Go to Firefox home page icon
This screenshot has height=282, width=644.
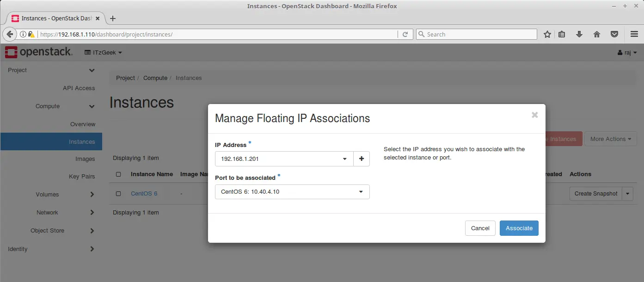(596, 34)
